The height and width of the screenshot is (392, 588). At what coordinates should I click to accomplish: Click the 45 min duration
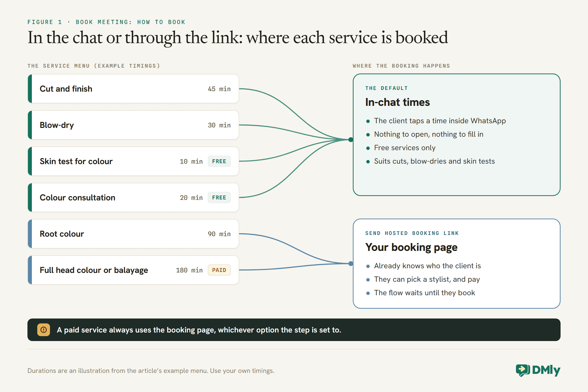click(x=219, y=89)
